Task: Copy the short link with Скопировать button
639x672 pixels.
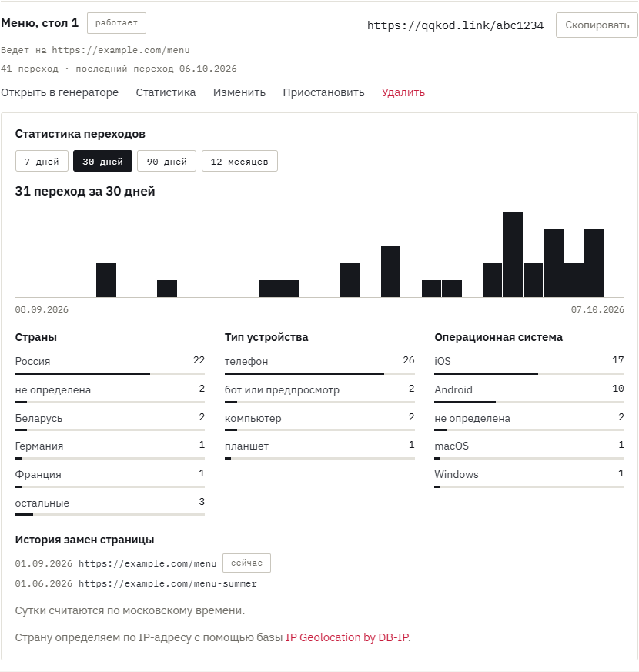Action: click(597, 25)
